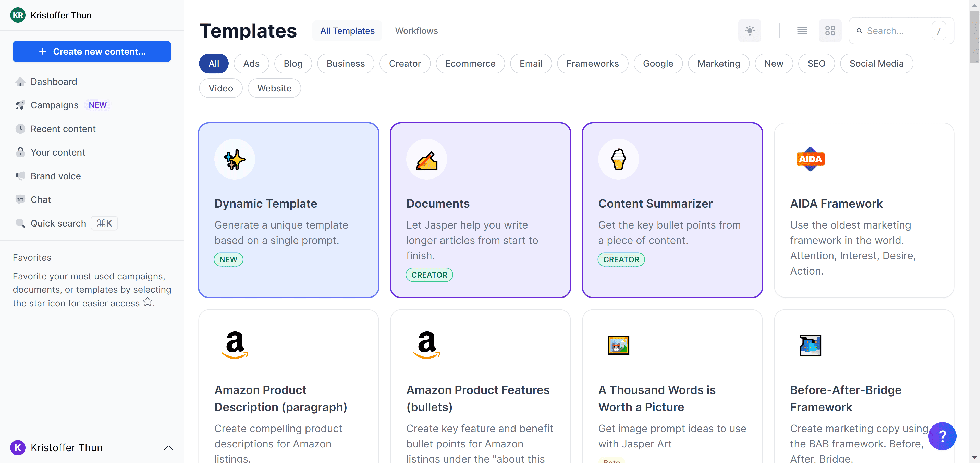Click the Your content lock icon
Viewport: 980px width, 463px height.
pyautogui.click(x=20, y=152)
